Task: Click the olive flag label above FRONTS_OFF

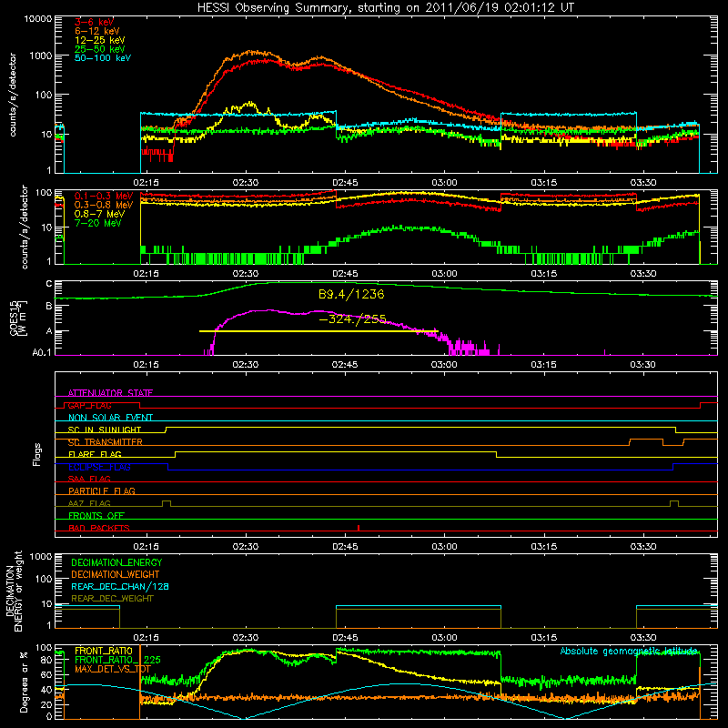Action: click(x=89, y=503)
